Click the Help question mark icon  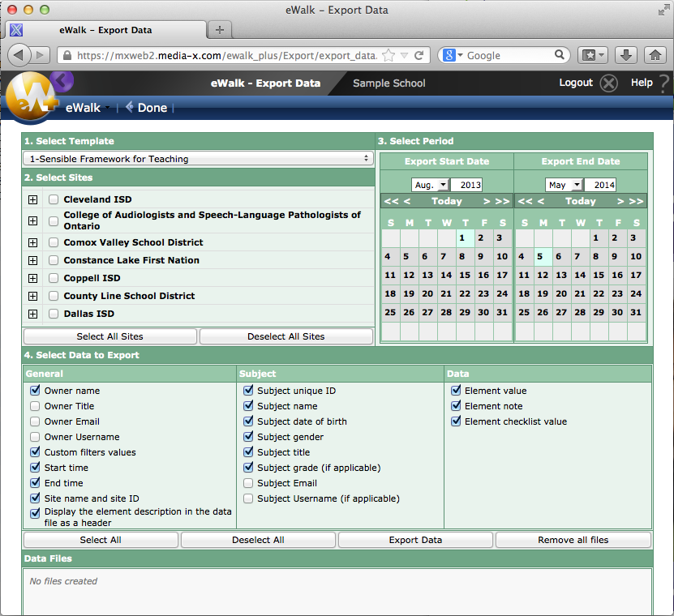click(x=664, y=83)
